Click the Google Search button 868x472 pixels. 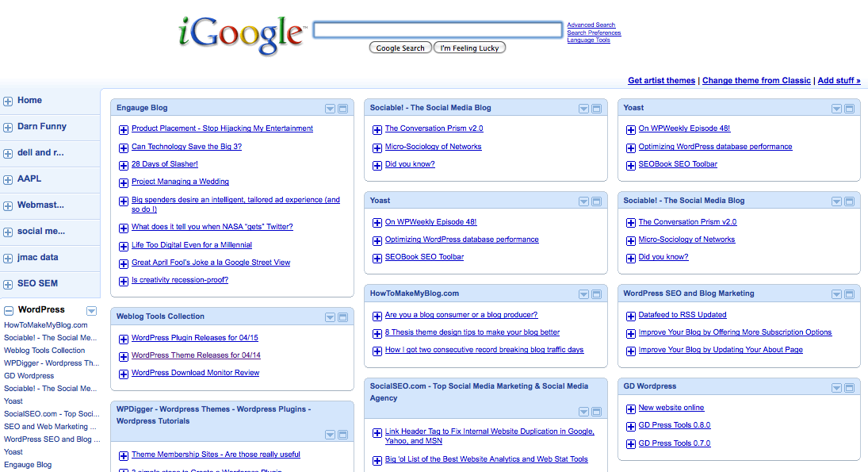(400, 48)
